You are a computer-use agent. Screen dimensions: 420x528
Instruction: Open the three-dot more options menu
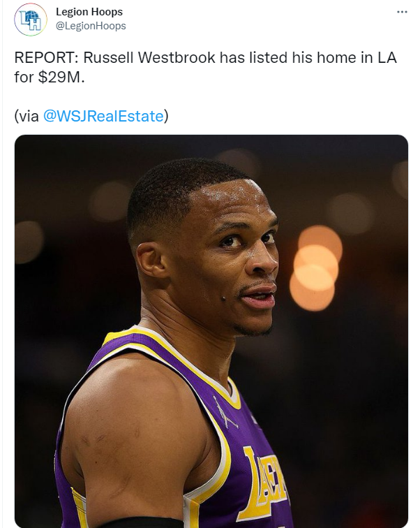click(x=402, y=12)
